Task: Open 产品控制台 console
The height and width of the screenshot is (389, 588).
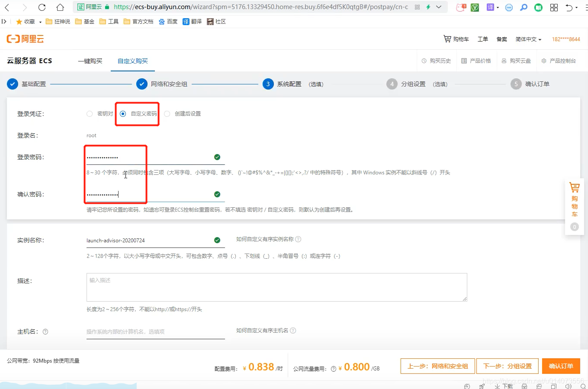Action: point(559,61)
